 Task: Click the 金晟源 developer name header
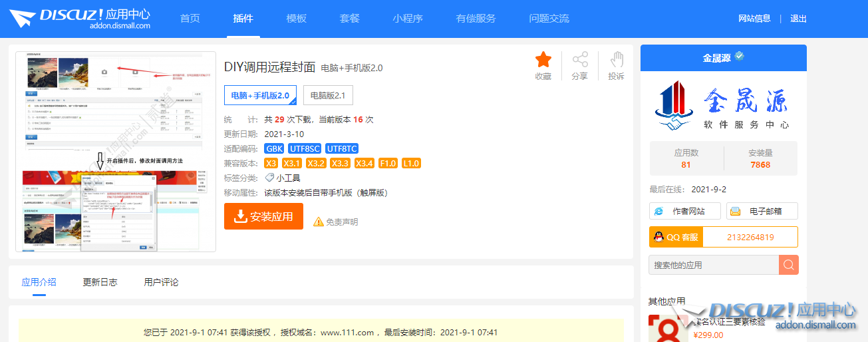coord(717,58)
